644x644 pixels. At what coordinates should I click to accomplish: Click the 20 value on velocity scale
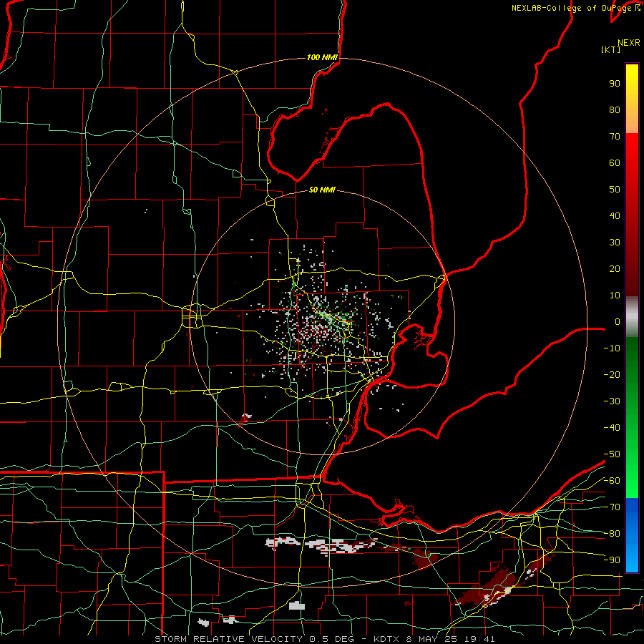[x=615, y=268]
